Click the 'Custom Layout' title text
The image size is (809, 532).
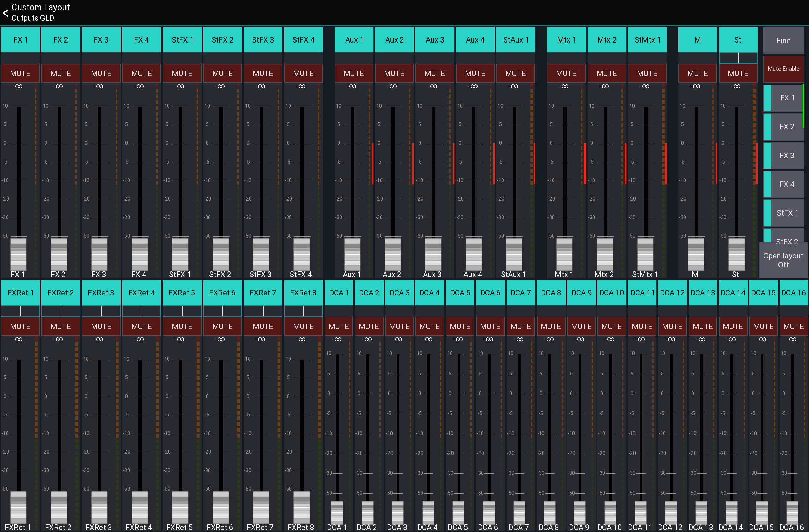pyautogui.click(x=41, y=7)
